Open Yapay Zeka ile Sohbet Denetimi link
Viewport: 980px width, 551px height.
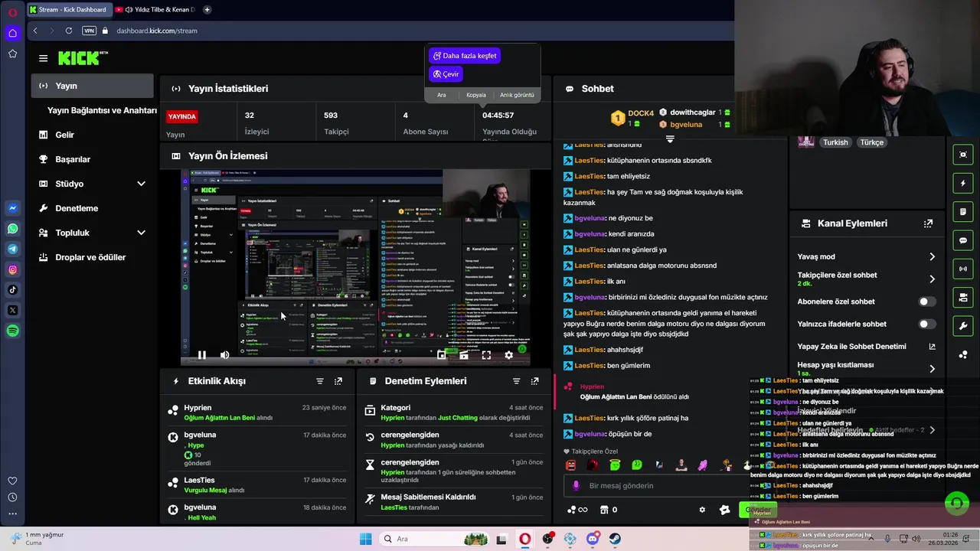pyautogui.click(x=866, y=347)
